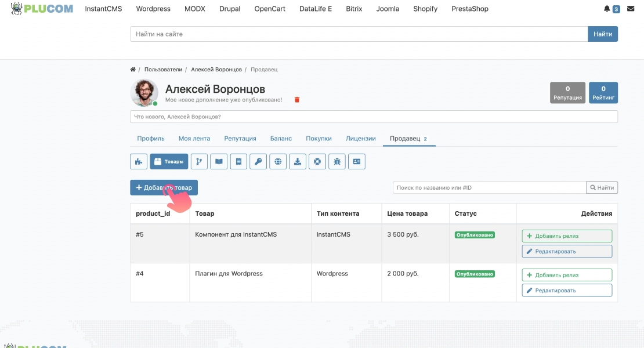644x348 pixels.
Task: Click the red trash icon beside status
Action: [297, 100]
